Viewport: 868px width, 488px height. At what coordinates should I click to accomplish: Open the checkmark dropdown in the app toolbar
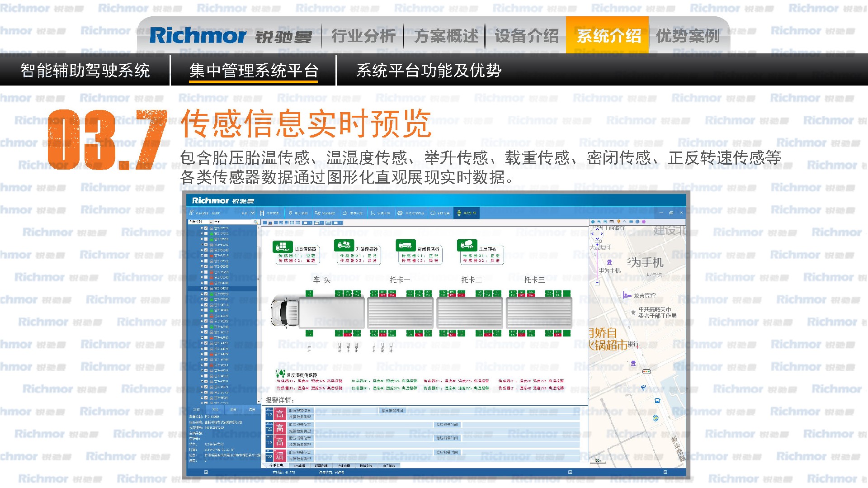[x=252, y=213]
